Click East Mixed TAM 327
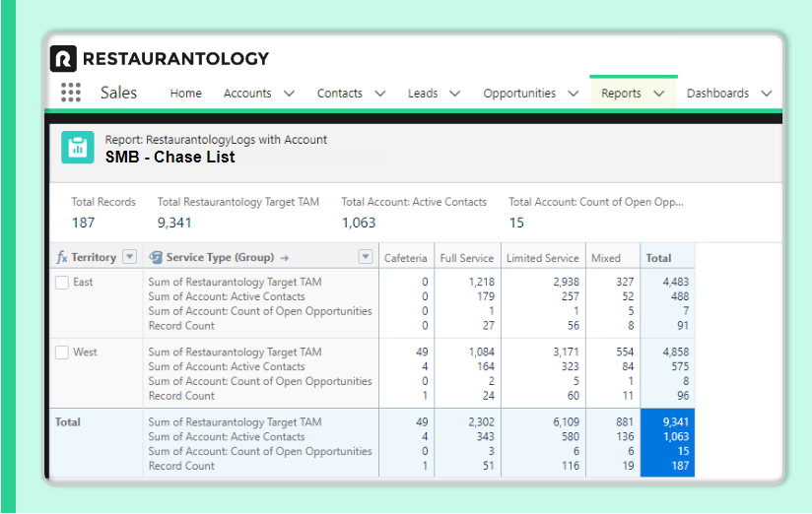The image size is (812, 514). click(625, 282)
